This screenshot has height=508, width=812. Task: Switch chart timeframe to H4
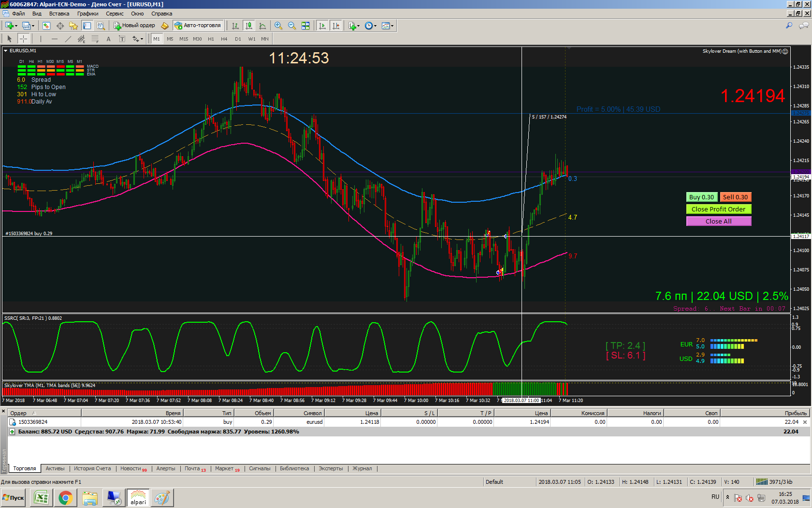[224, 39]
